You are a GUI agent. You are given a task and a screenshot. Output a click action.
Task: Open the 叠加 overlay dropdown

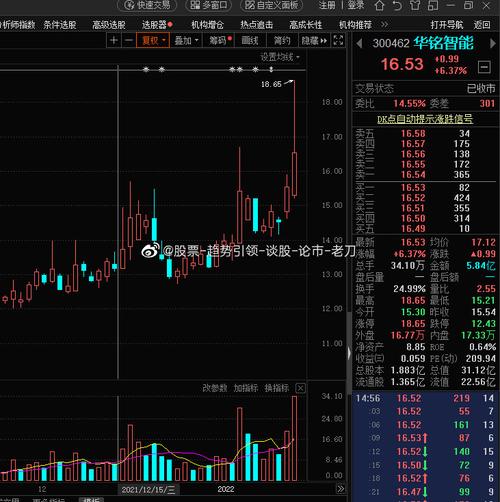pos(186,41)
